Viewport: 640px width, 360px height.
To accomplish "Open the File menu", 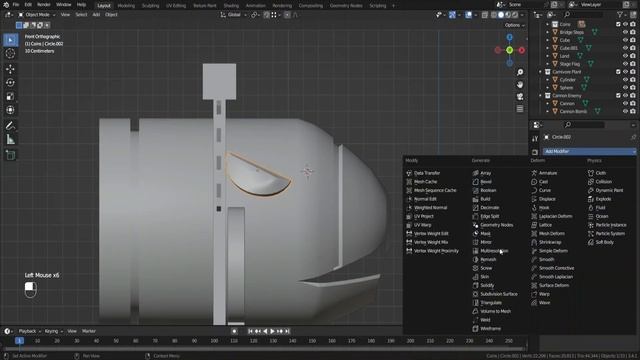I will pos(16,5).
